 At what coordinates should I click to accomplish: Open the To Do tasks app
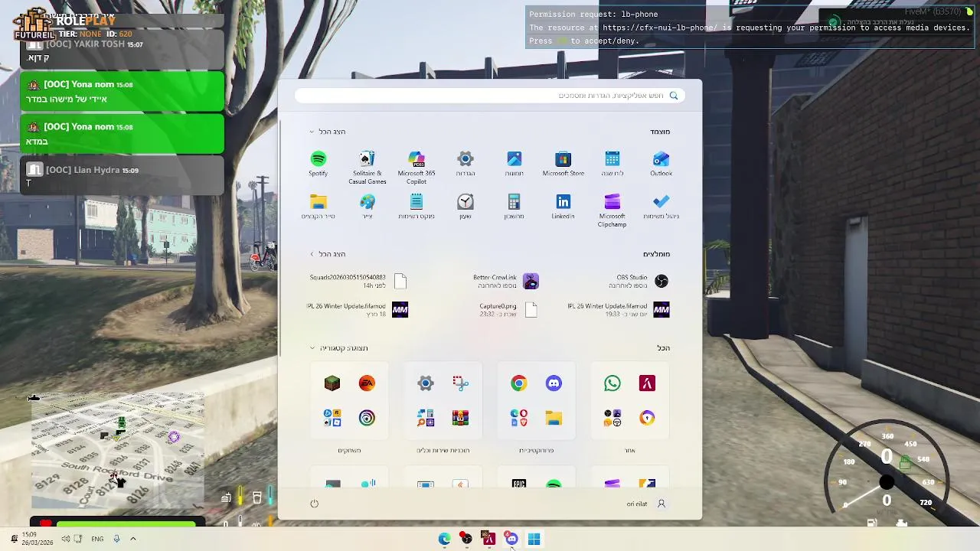(x=661, y=207)
